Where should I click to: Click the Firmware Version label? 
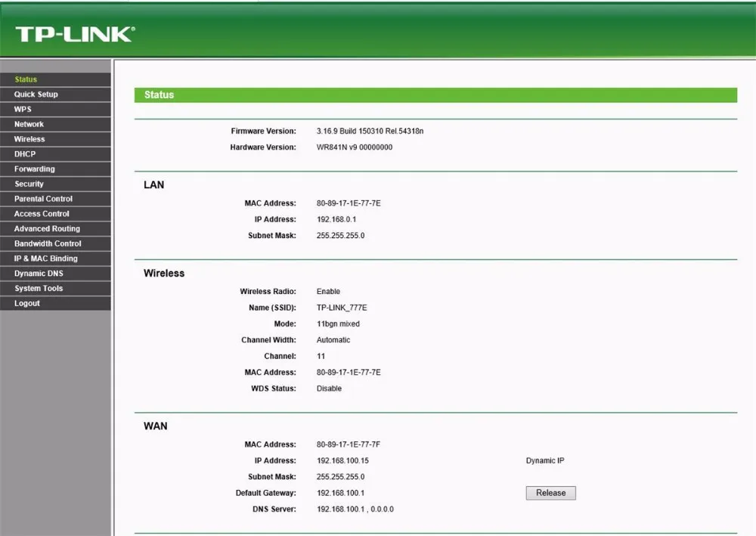pos(263,131)
